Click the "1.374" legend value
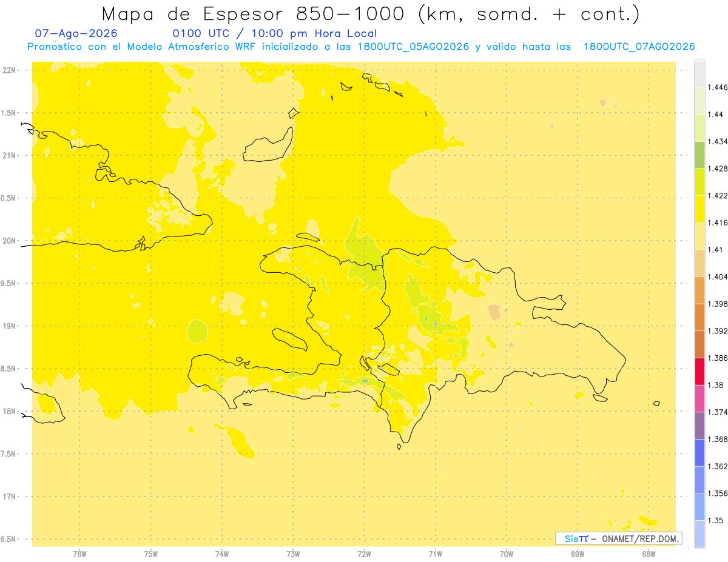 (x=717, y=412)
